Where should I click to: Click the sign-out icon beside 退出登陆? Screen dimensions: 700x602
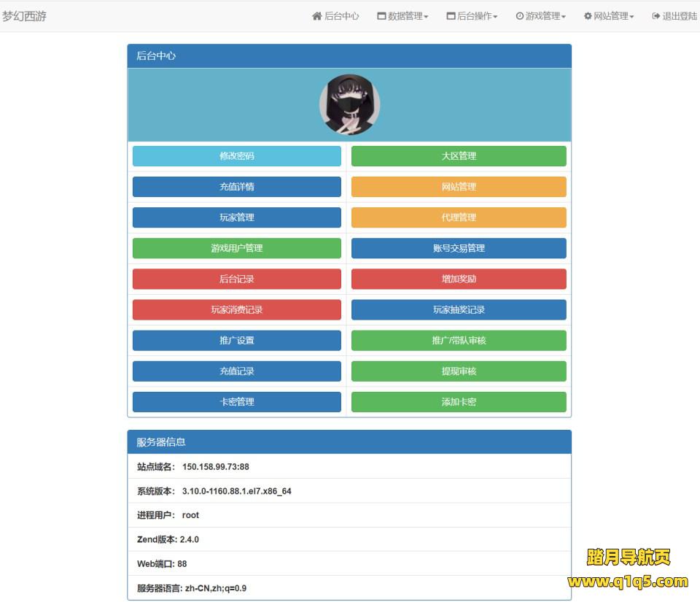pyautogui.click(x=656, y=16)
